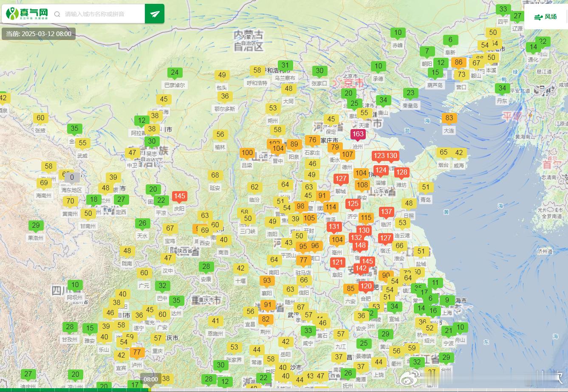The image size is (568, 392).
Task: Select the 85 marker above 六安
Action: tap(350, 290)
